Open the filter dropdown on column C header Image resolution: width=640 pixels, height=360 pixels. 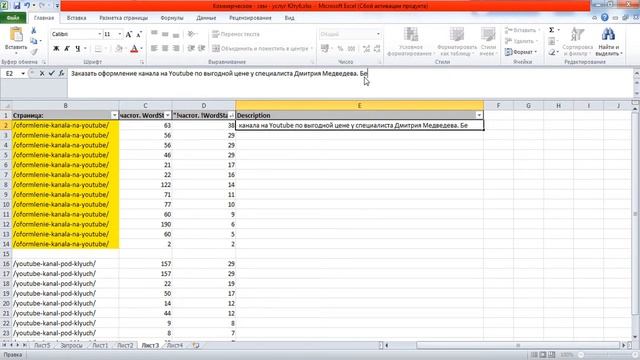coord(167,116)
